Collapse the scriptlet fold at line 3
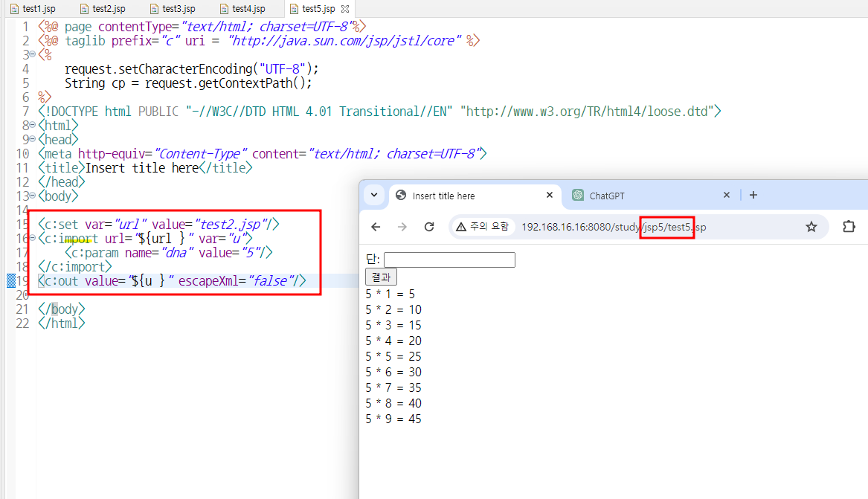The image size is (868, 499). coord(32,54)
